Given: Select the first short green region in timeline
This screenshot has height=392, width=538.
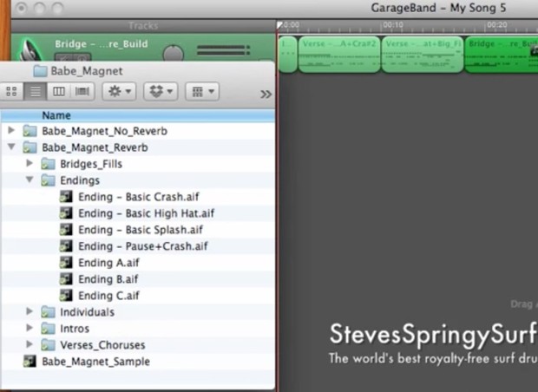Looking at the screenshot, I should tap(287, 54).
